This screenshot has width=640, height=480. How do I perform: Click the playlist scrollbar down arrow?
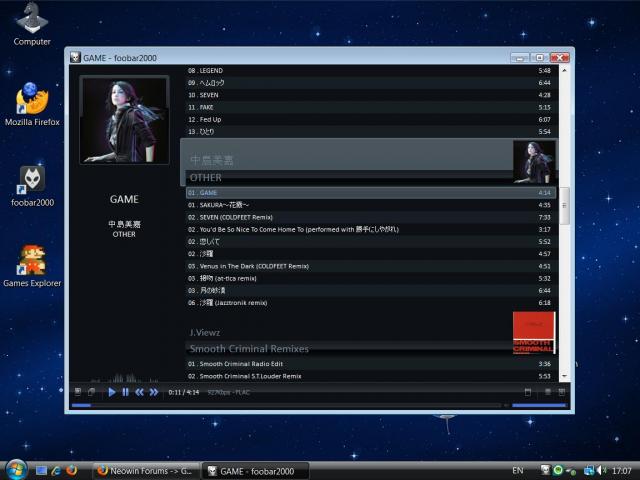click(x=564, y=376)
